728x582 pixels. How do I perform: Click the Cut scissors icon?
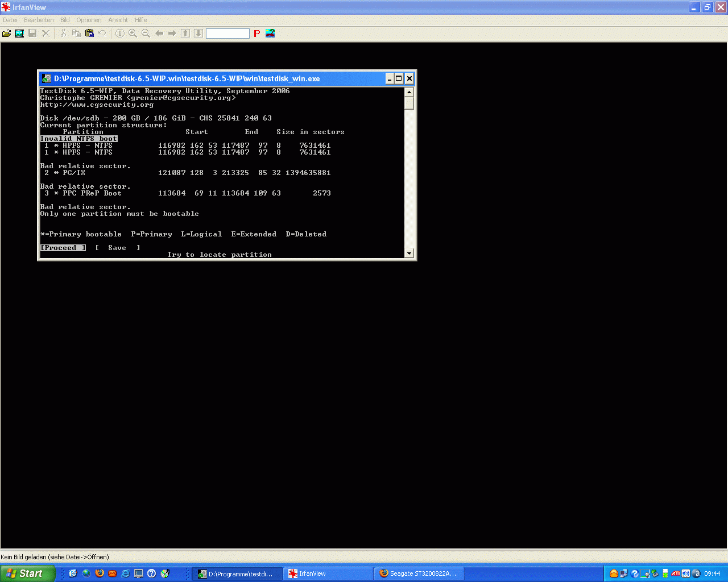[x=63, y=34]
